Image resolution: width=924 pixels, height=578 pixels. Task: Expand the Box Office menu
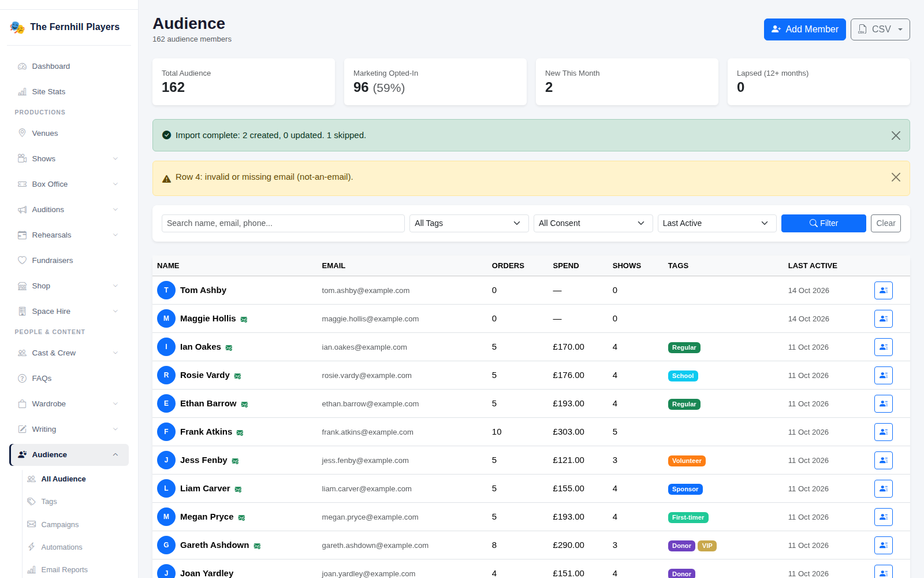[69, 184]
